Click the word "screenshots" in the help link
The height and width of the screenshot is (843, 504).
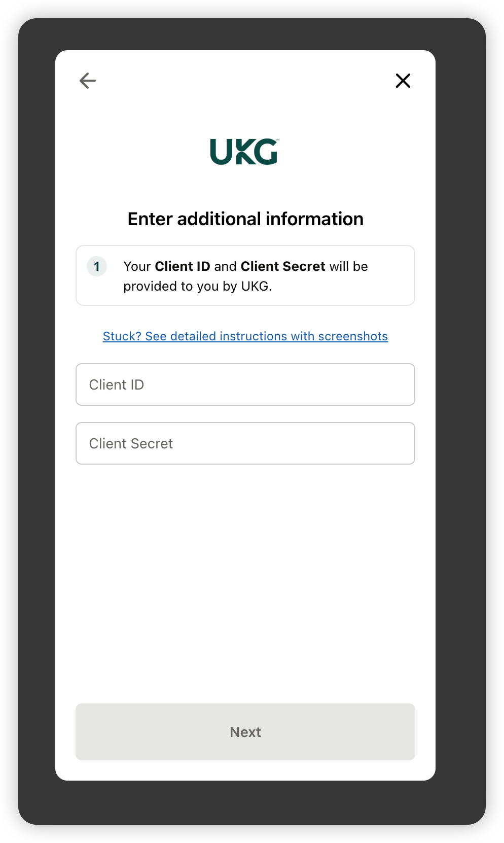pos(353,336)
